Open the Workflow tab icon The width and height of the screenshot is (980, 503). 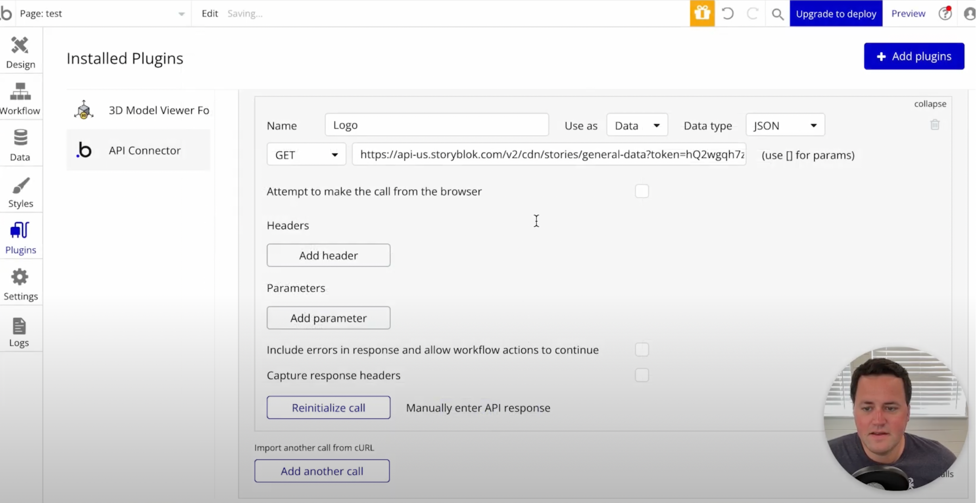(x=20, y=92)
